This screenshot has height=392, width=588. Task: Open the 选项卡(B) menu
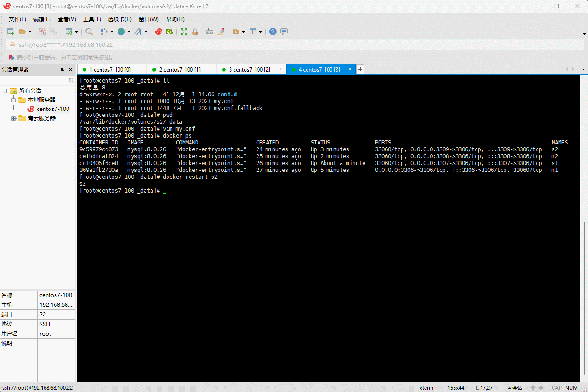[x=120, y=19]
